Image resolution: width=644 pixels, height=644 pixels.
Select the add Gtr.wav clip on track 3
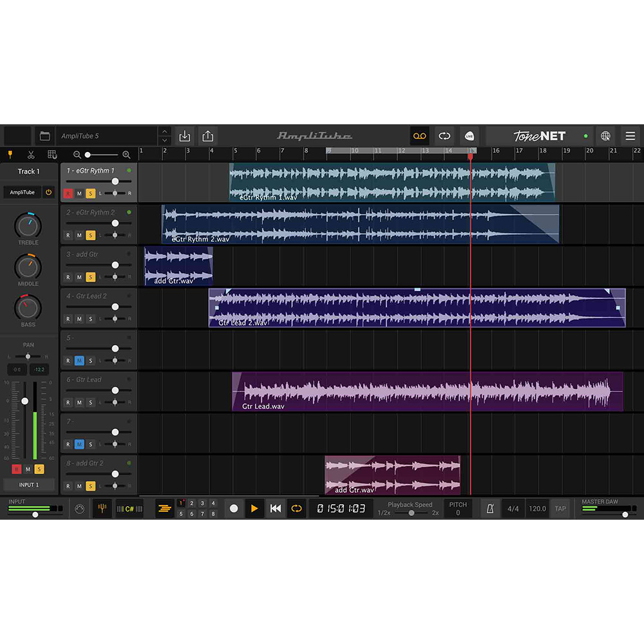tap(178, 266)
